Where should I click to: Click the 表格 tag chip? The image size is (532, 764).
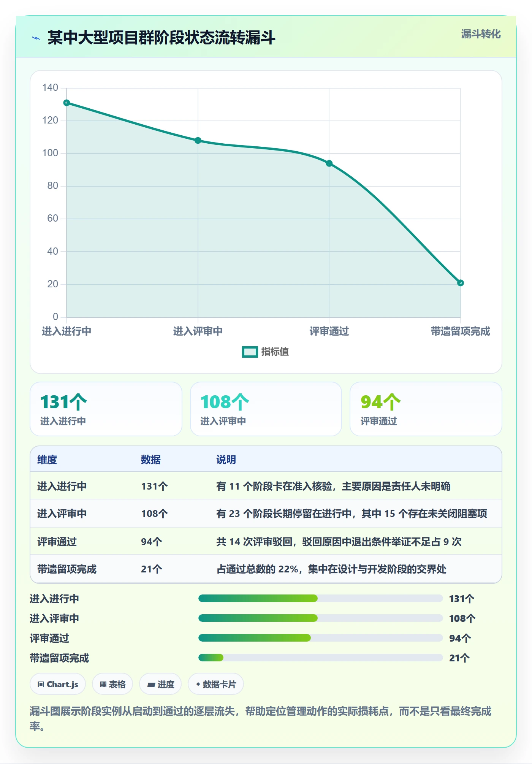112,684
